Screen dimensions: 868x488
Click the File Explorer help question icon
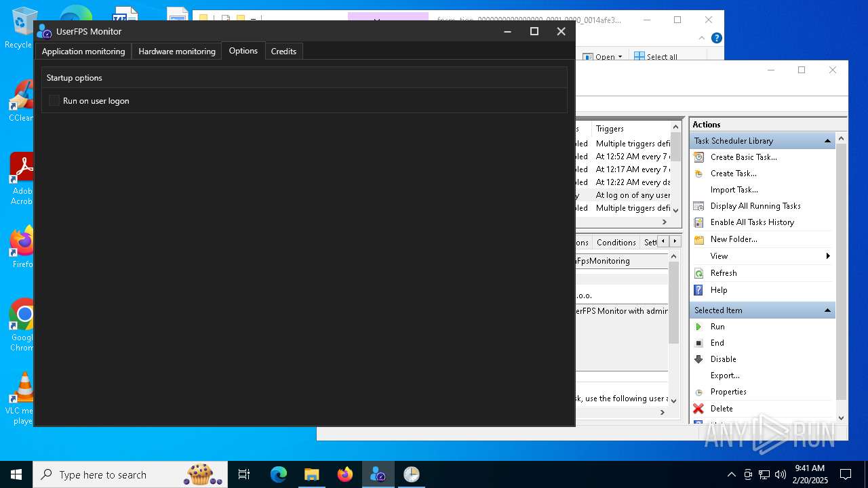[716, 38]
